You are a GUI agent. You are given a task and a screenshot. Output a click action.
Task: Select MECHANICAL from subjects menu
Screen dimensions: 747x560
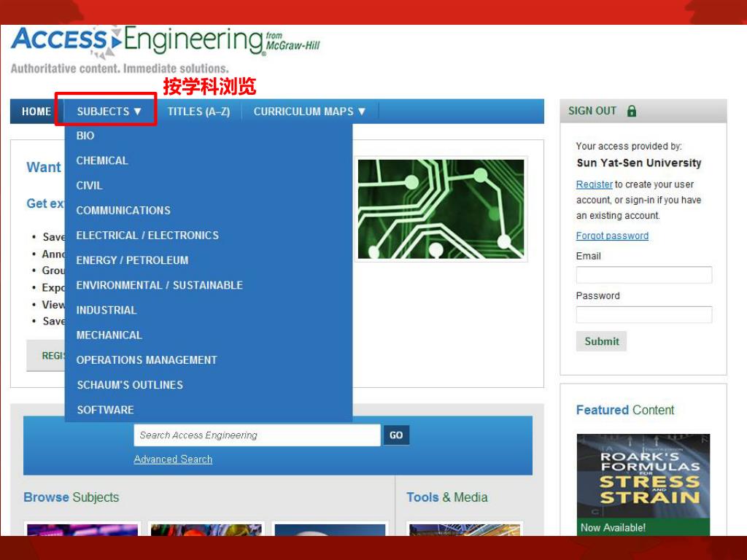109,335
